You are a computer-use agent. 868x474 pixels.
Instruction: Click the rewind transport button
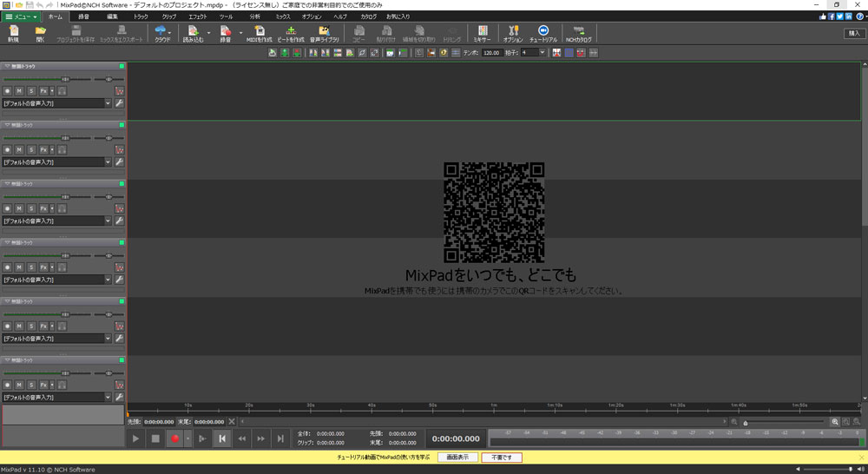pos(242,438)
